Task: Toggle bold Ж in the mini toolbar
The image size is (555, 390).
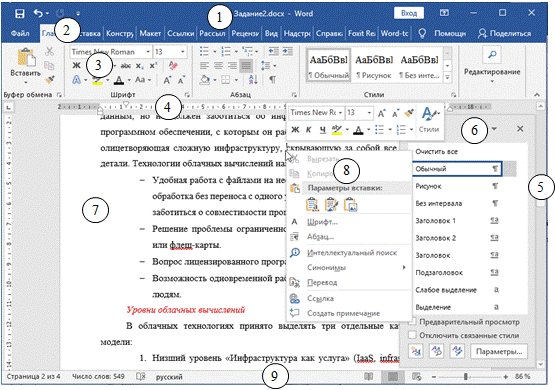Action: [x=295, y=130]
